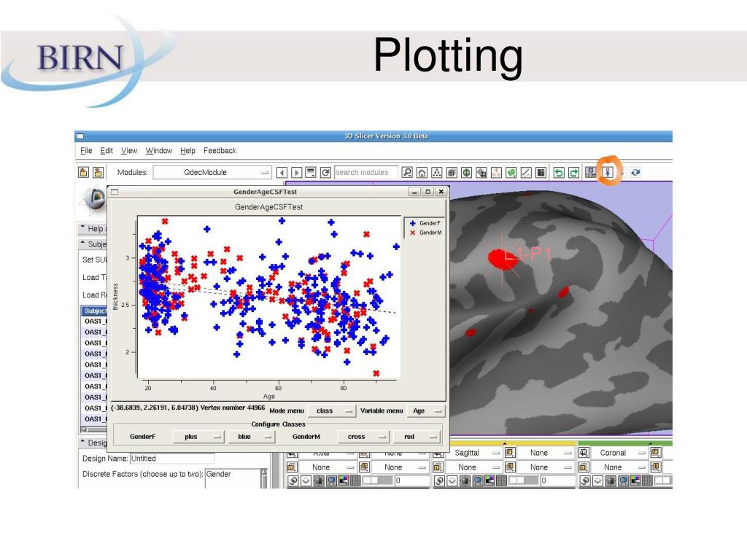
Task: Click the blue refresh arrows toolbar icon
Action: (635, 172)
